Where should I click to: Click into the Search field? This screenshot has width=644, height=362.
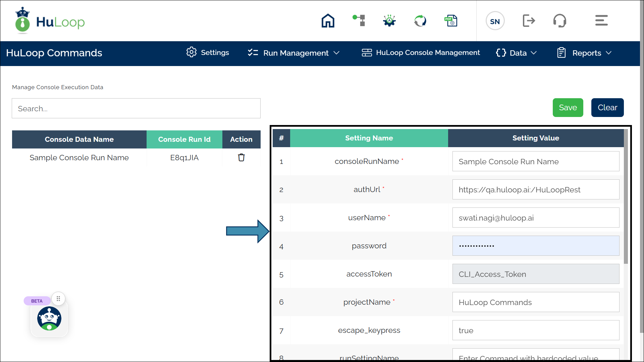136,108
